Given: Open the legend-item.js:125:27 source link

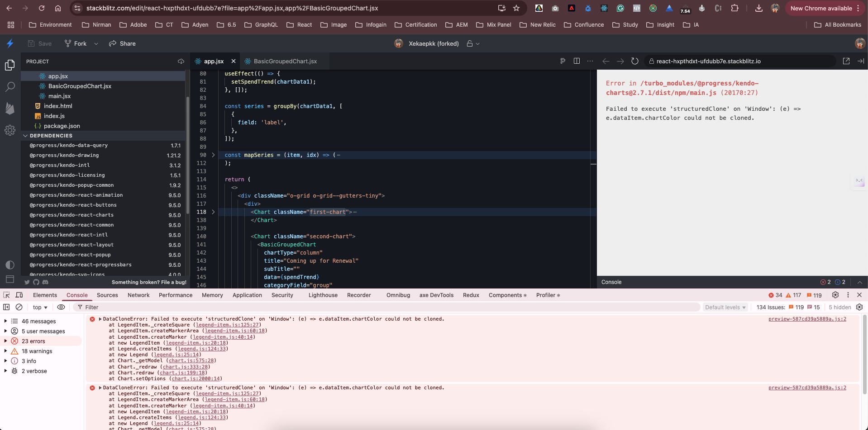Looking at the screenshot, I should [227, 325].
